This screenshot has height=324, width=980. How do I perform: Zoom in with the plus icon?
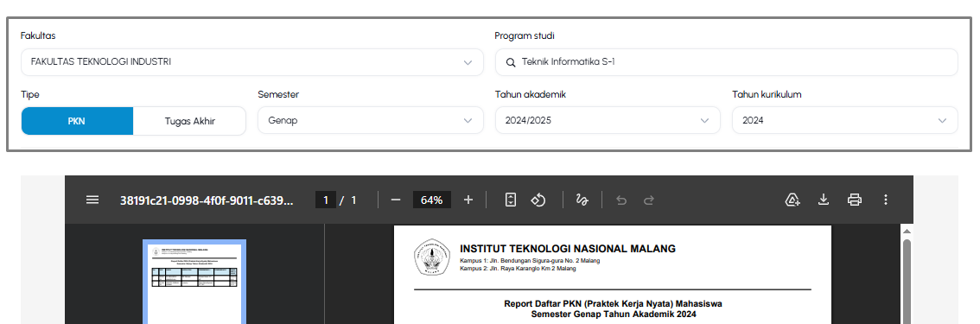(x=468, y=200)
